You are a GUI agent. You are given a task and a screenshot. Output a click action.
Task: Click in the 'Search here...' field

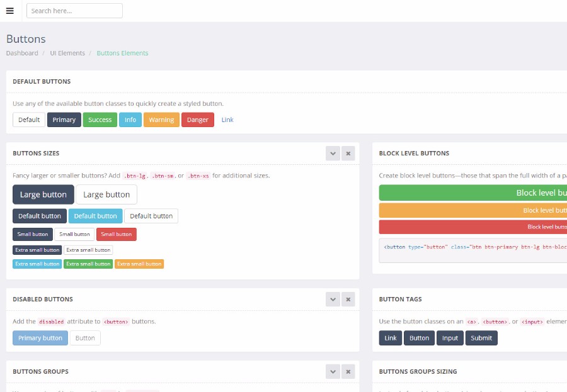pos(74,11)
